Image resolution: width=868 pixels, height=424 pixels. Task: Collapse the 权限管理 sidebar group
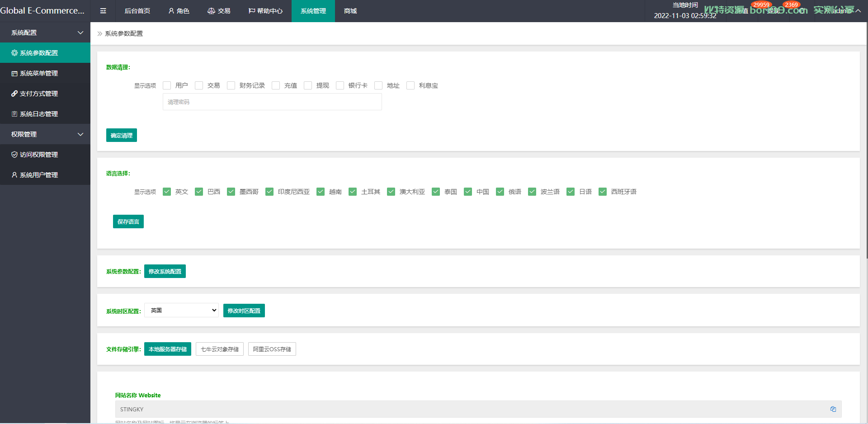click(45, 134)
